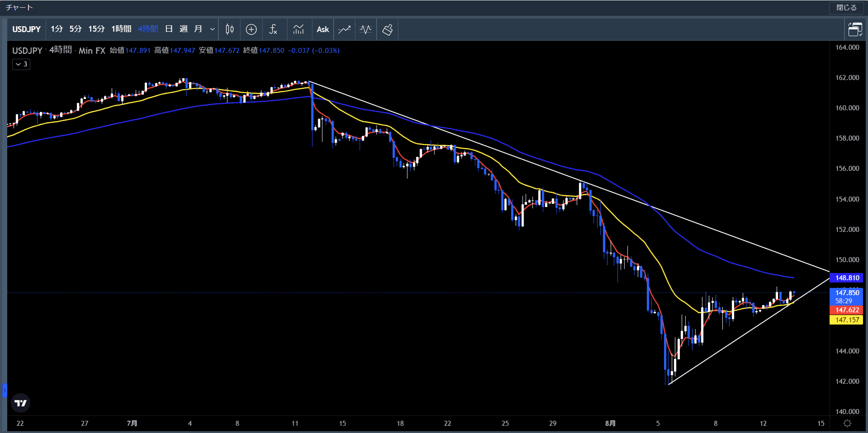Viewport: 868px width, 433px height.
Task: Open the more timeframes dropdown arrow
Action: click(212, 29)
